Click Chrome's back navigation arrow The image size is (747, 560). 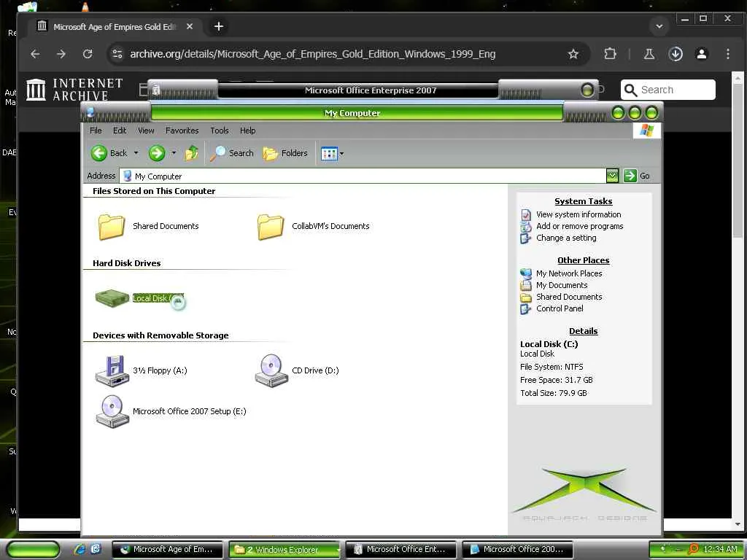click(x=35, y=54)
